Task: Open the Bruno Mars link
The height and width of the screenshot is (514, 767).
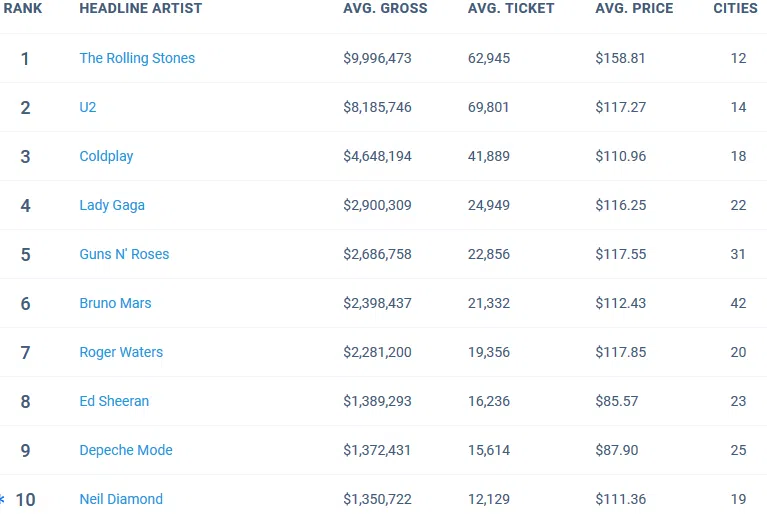Action: [115, 303]
